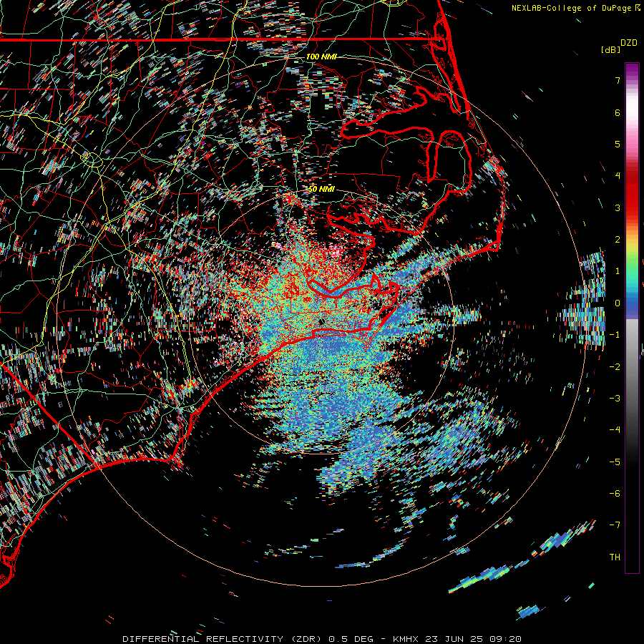
Task: Pick the red segment of the color bar
Action: click(x=632, y=197)
